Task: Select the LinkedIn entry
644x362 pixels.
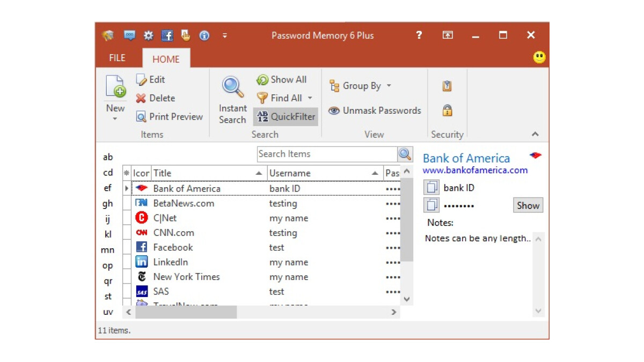Action: [266, 262]
